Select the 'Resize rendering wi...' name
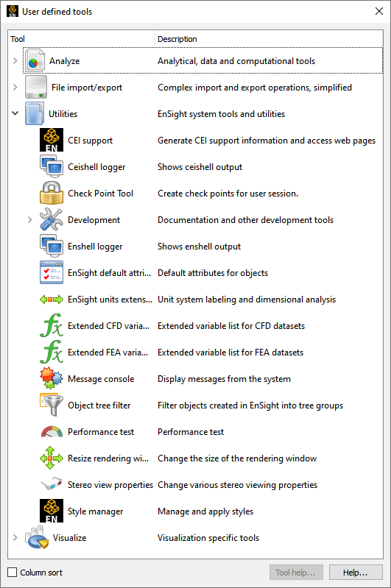The image size is (391, 588). (108, 458)
